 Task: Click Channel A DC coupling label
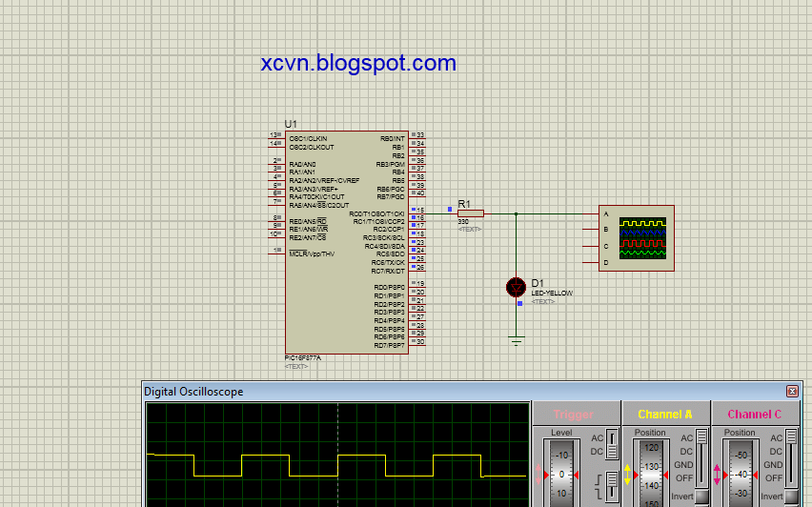[686, 452]
